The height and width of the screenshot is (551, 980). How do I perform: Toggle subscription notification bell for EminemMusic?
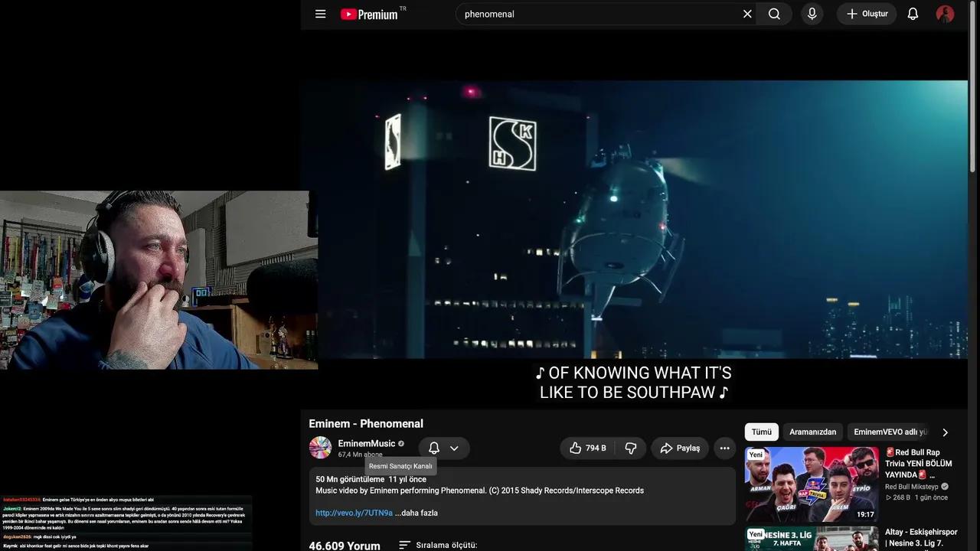(x=434, y=448)
